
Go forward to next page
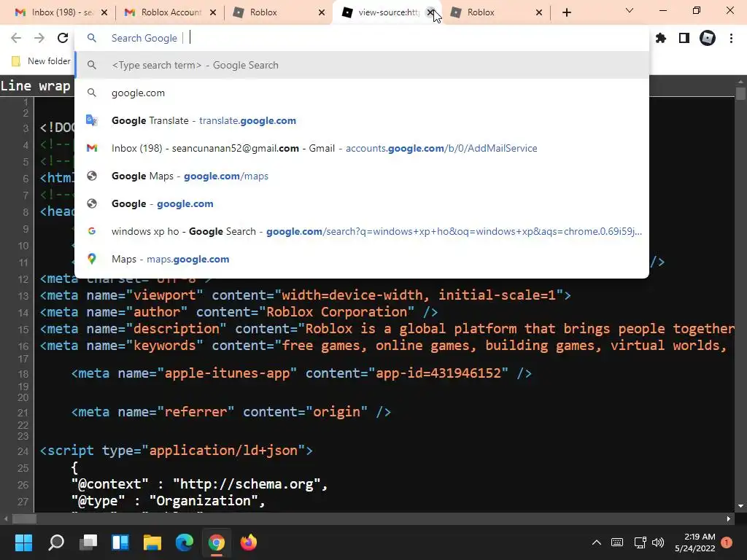click(x=39, y=38)
